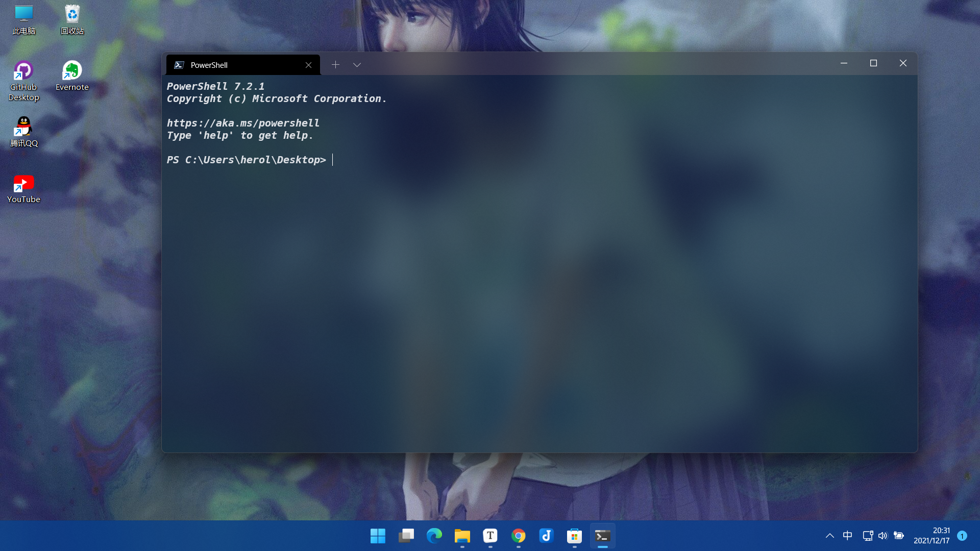Show hidden system tray icons
The width and height of the screenshot is (980, 551).
click(829, 536)
